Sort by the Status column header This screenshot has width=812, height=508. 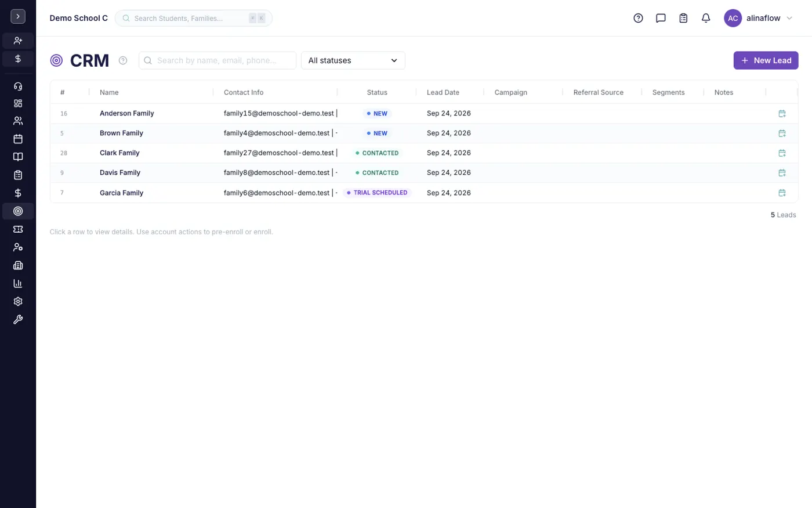click(377, 92)
